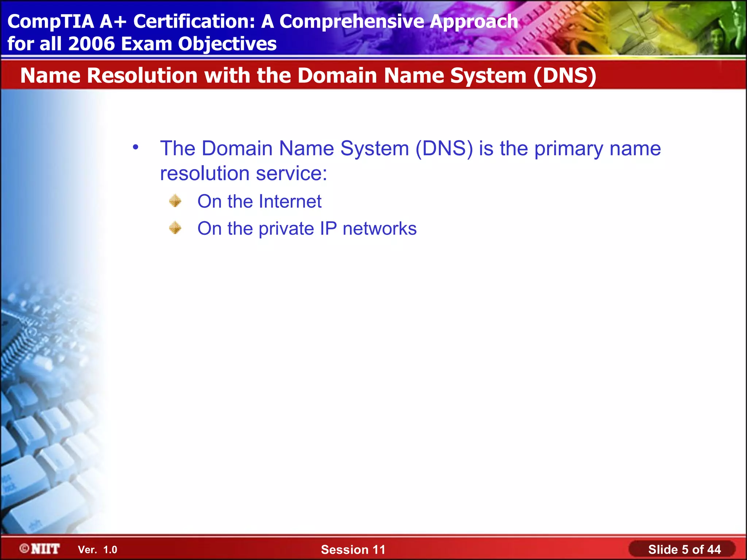Click the 'Ver. 1.0' footer text
Image resolution: width=747 pixels, height=560 pixels.
coord(97,550)
